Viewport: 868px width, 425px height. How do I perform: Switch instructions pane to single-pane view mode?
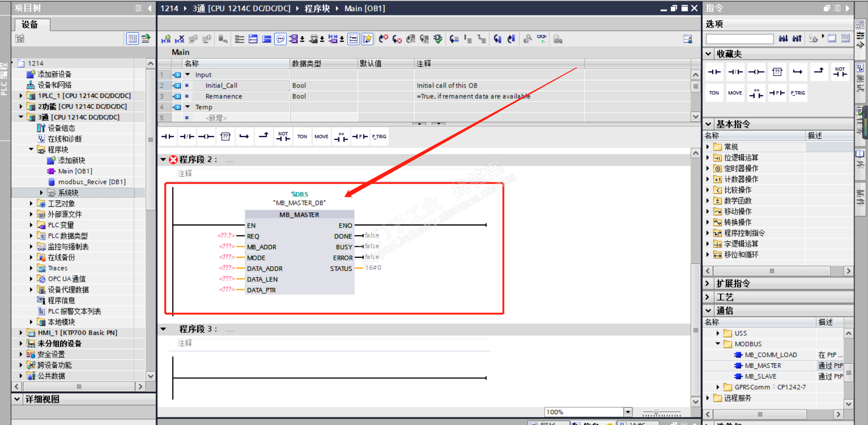tap(832, 38)
